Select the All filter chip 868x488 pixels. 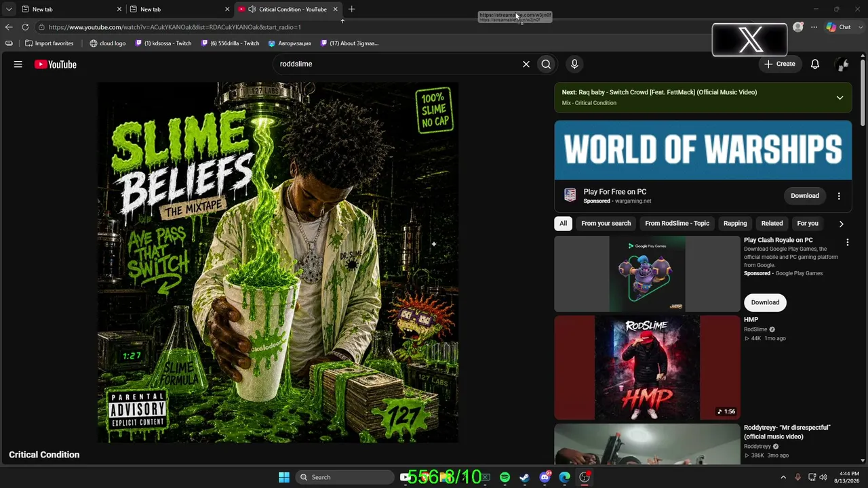(563, 223)
